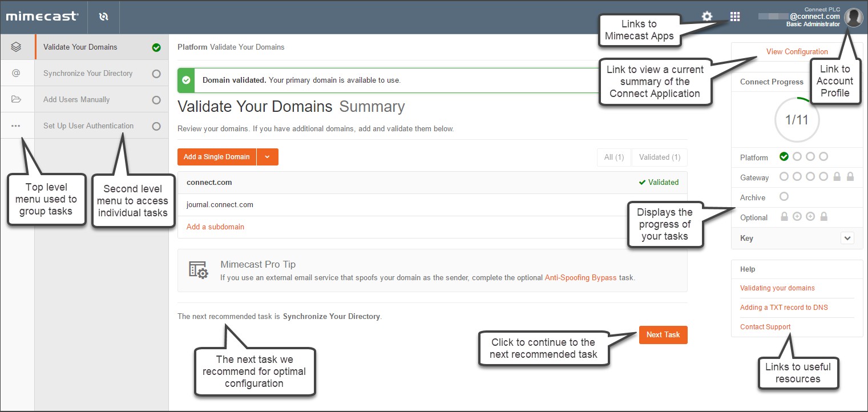The height and width of the screenshot is (412, 868).
Task: Click the @ directory icon in left sidebar
Action: (17, 73)
